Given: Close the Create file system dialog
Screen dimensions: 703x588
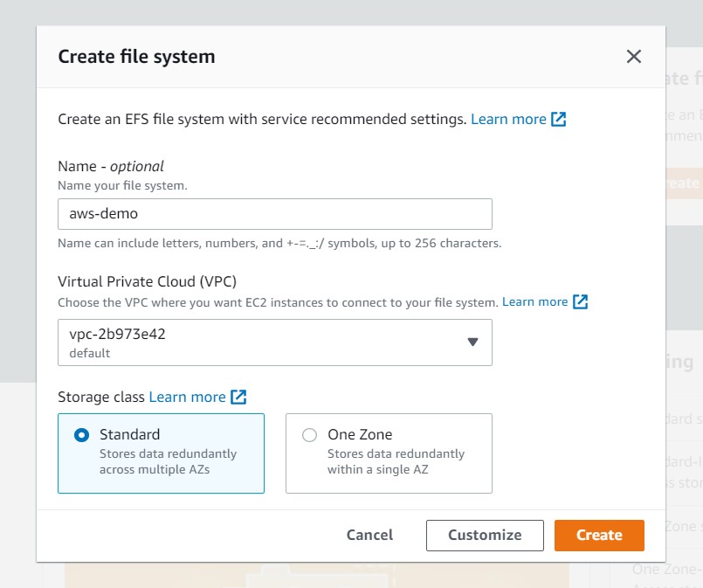Looking at the screenshot, I should [634, 57].
